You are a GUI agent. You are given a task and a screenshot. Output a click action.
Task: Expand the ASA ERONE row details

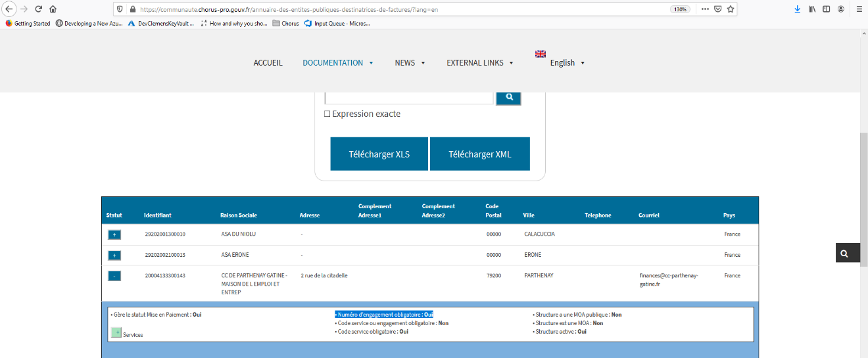(x=114, y=256)
